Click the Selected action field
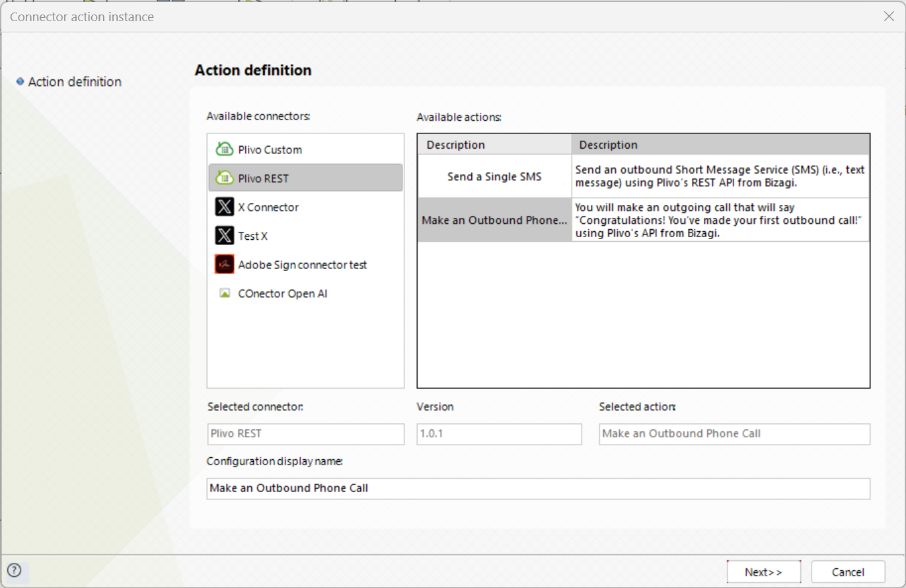The height and width of the screenshot is (588, 906). pos(734,434)
